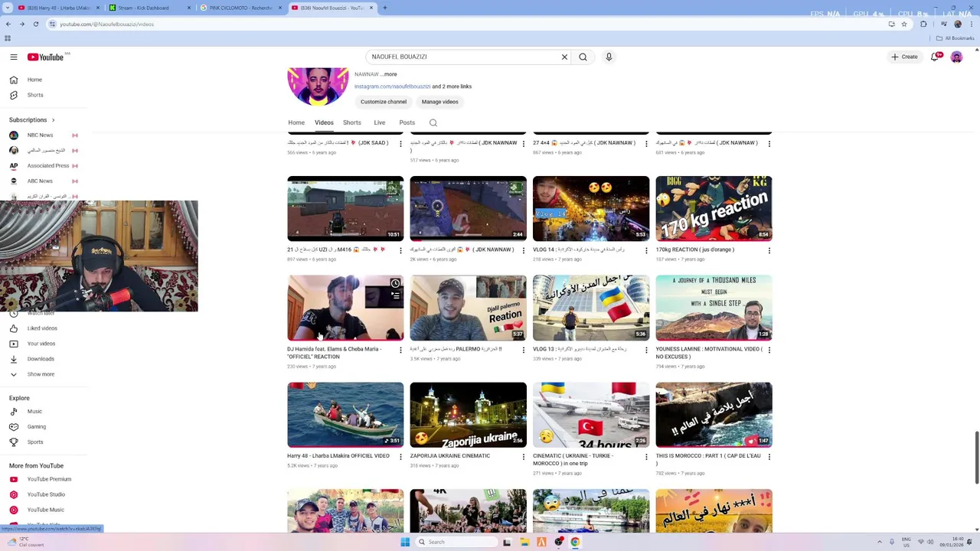Open options for Harry 48 OFFICIEL VIDEO
The image size is (980, 551).
click(400, 457)
